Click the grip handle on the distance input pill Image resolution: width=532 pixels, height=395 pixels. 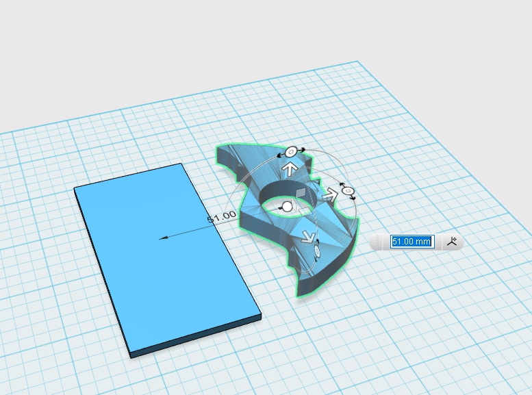pyautogui.click(x=378, y=242)
